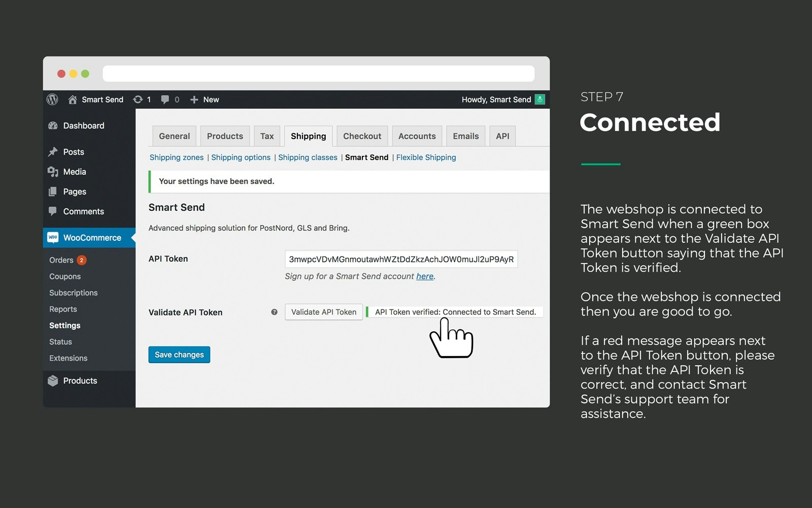The image size is (812, 508).
Task: Click 'API Token verified: Connected to Smart Send.' message
Action: 455,312
